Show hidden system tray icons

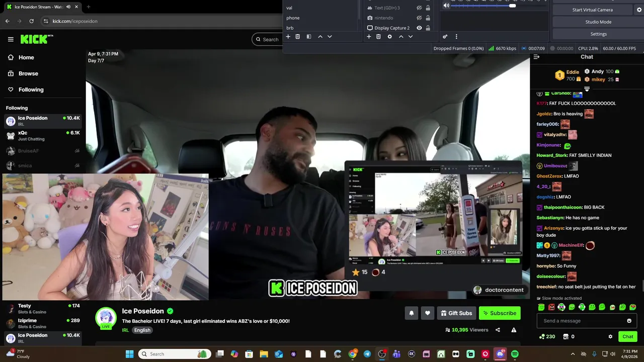pyautogui.click(x=573, y=354)
